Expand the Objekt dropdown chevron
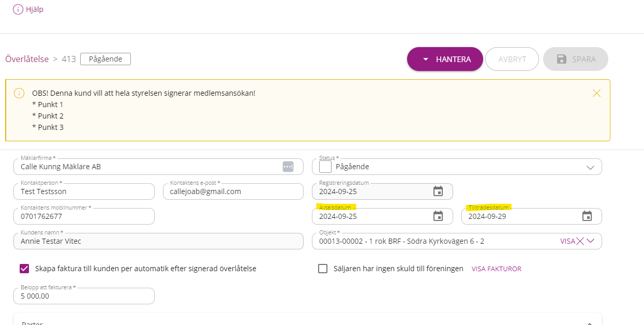644x325 pixels. click(591, 241)
